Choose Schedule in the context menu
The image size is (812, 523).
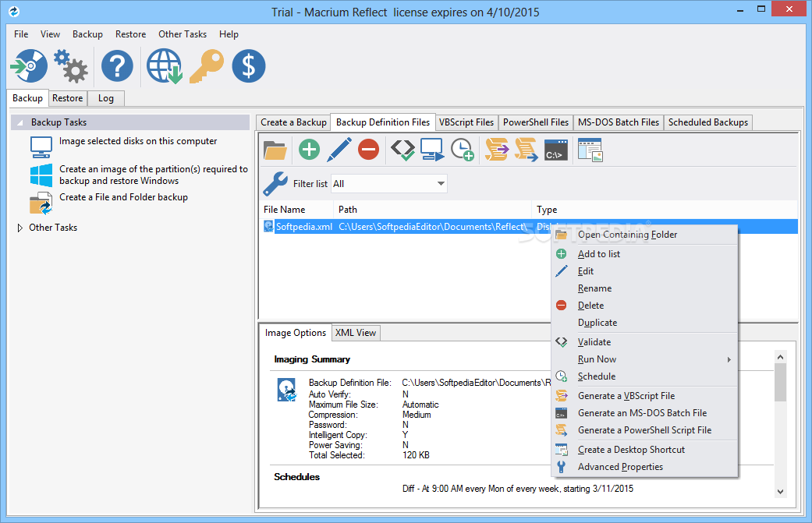[x=644, y=376]
